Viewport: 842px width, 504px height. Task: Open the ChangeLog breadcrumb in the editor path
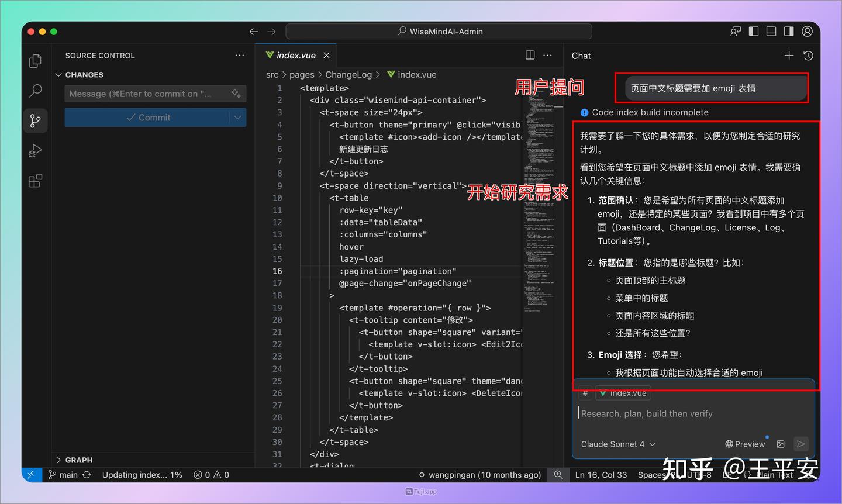[x=348, y=74]
